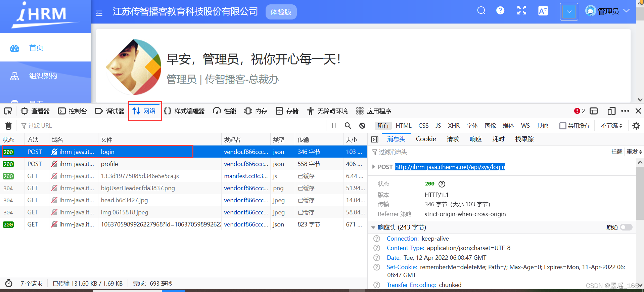
Task: Switch to the 样式编辑器 tab
Action: click(x=184, y=111)
